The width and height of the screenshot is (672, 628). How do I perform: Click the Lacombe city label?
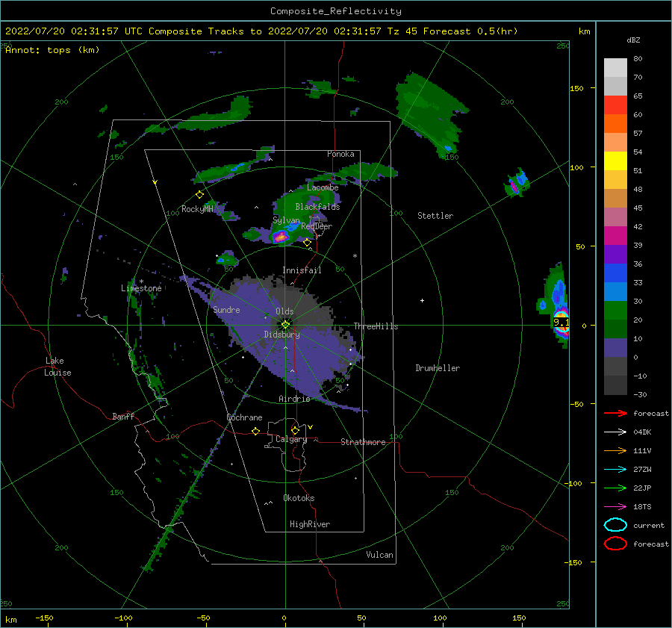click(323, 187)
